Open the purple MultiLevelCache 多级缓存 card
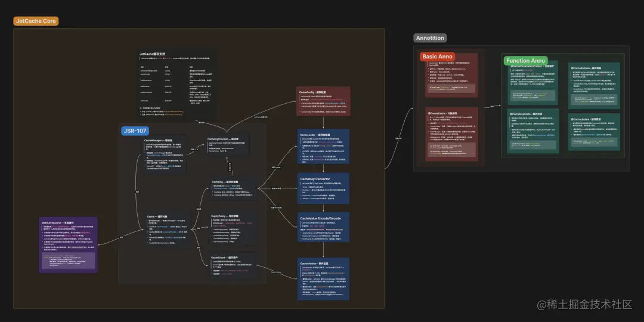The width and height of the screenshot is (644, 322). [x=69, y=245]
